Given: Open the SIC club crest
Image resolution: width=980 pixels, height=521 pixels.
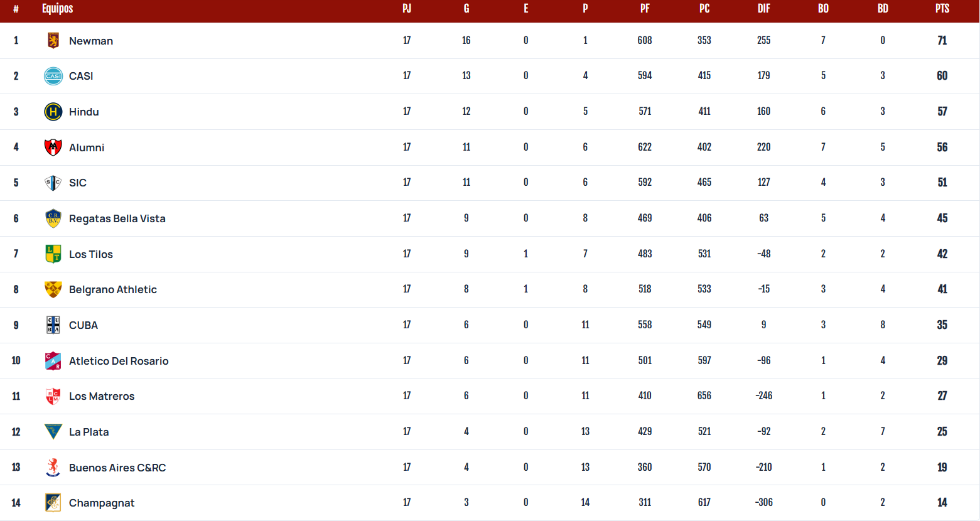Looking at the screenshot, I should 53,183.
